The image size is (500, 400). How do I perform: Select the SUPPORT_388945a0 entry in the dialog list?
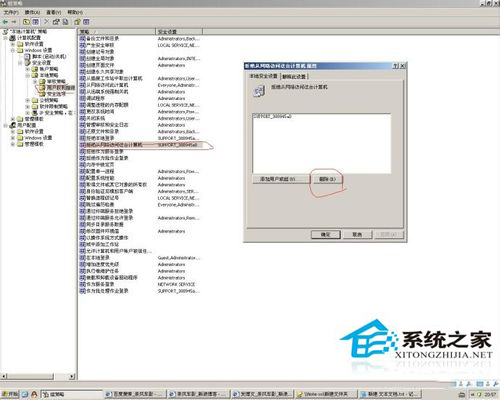point(272,116)
